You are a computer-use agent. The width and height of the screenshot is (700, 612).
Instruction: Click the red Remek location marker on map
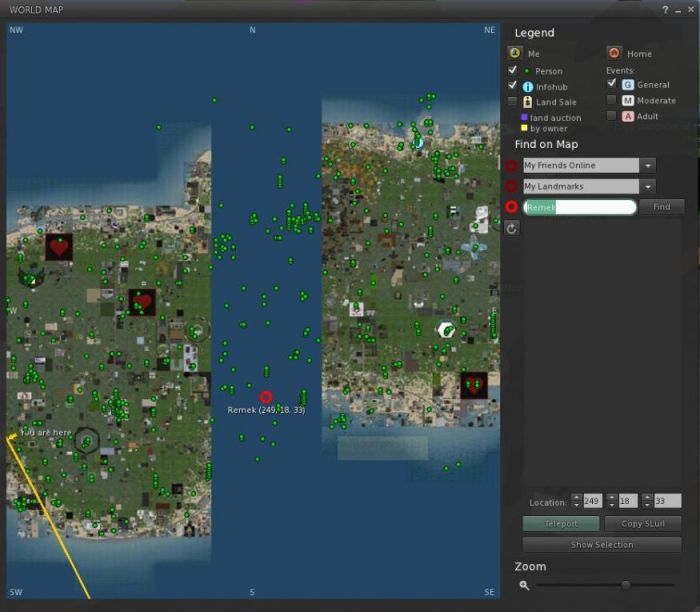[x=266, y=397]
